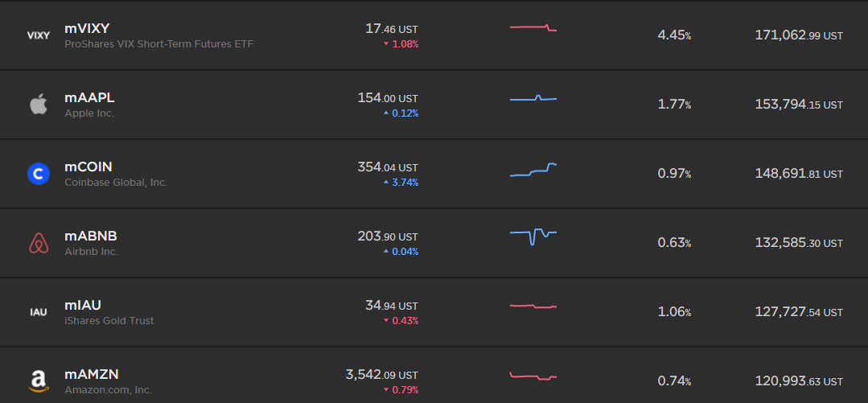Select the Coinbase blue circle icon
Viewport: 868px width, 403px height.
(38, 174)
